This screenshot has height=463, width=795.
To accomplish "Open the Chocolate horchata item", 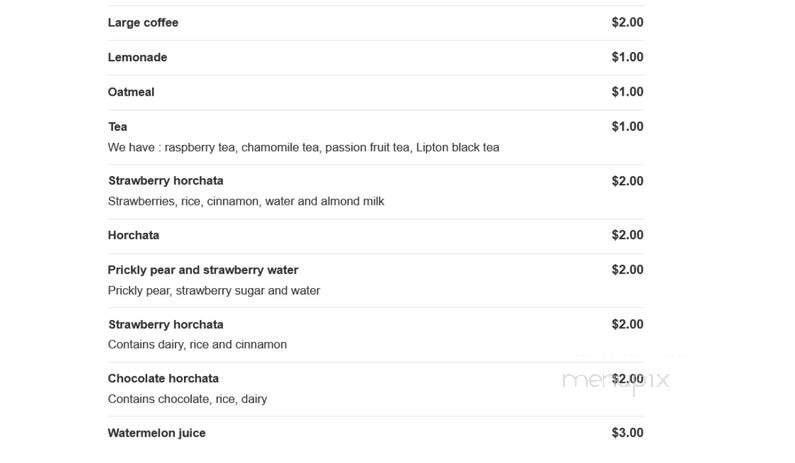I will click(x=163, y=379).
